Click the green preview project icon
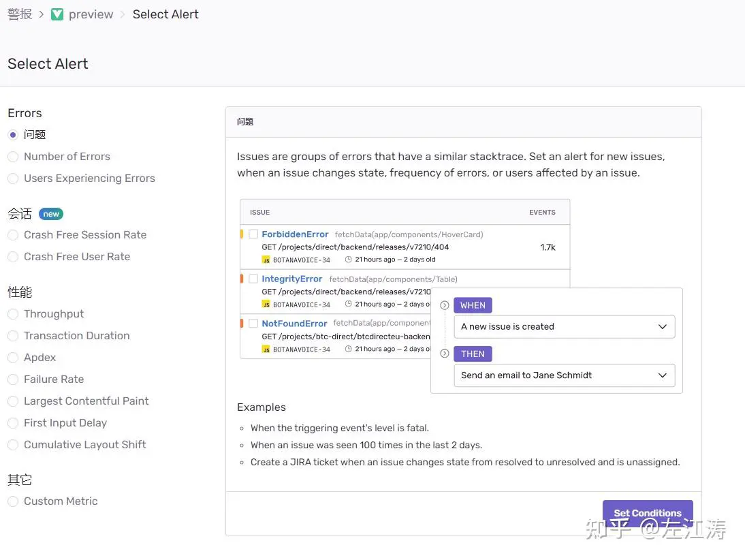This screenshot has width=745, height=560. [x=57, y=14]
